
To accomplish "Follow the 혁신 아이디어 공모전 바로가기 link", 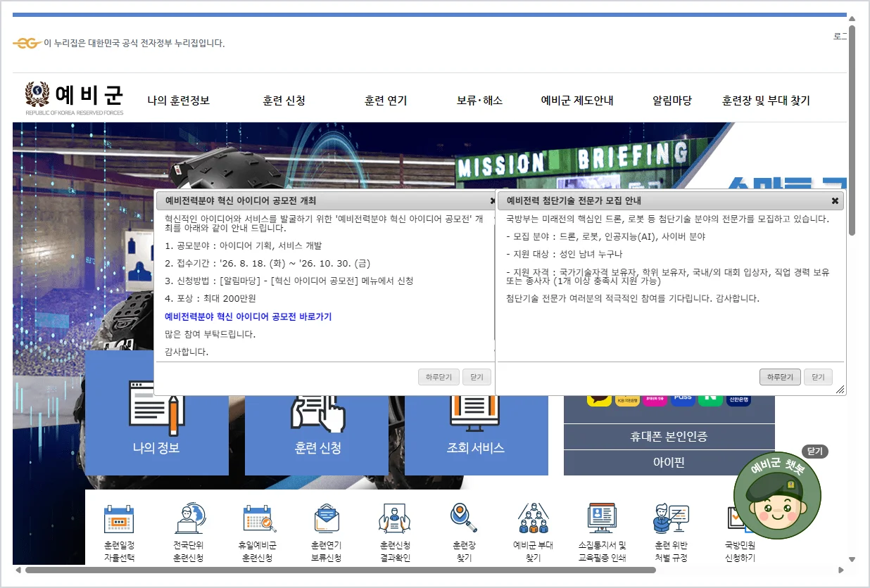I will (248, 317).
